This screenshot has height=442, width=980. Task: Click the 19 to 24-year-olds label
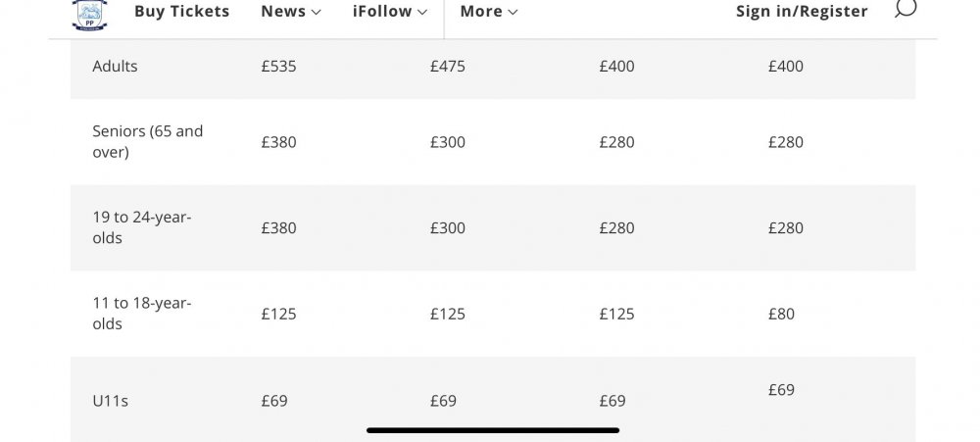pos(141,227)
